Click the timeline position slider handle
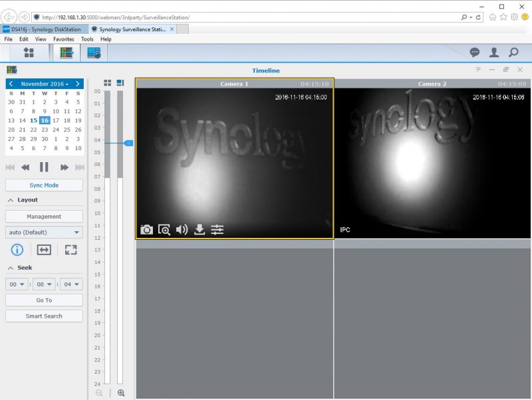This screenshot has width=532, height=400. pos(128,143)
